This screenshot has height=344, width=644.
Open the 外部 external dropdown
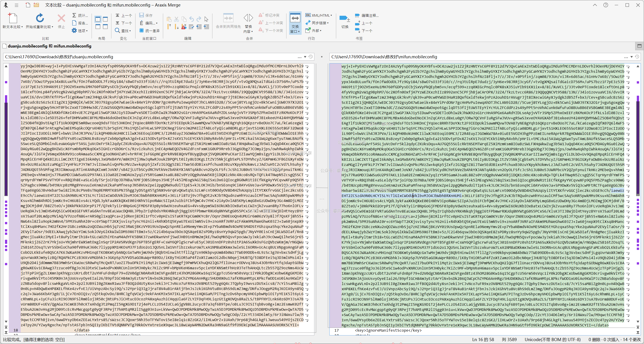pos(313,31)
